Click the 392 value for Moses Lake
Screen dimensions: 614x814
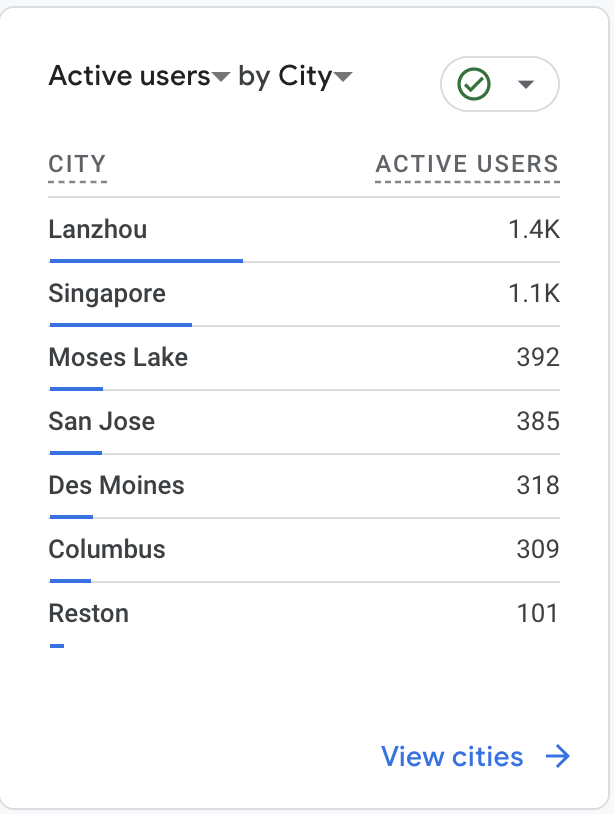(x=538, y=358)
